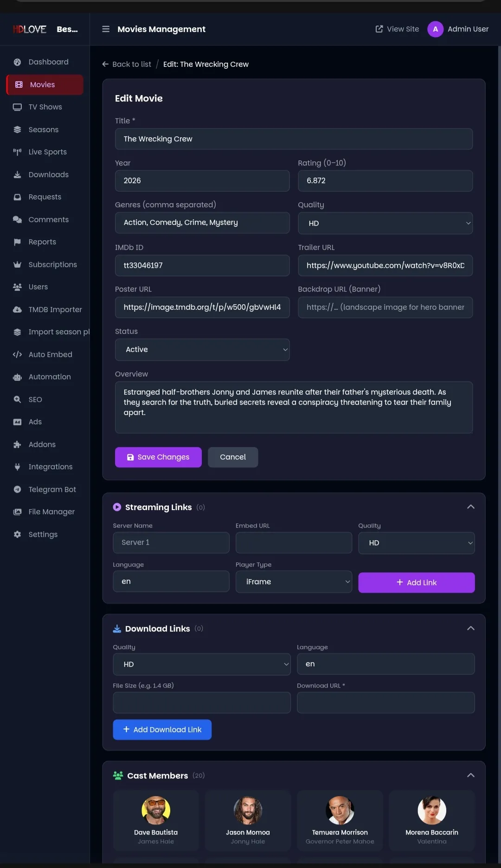Click Morena Baccarin cast photo

tap(432, 811)
